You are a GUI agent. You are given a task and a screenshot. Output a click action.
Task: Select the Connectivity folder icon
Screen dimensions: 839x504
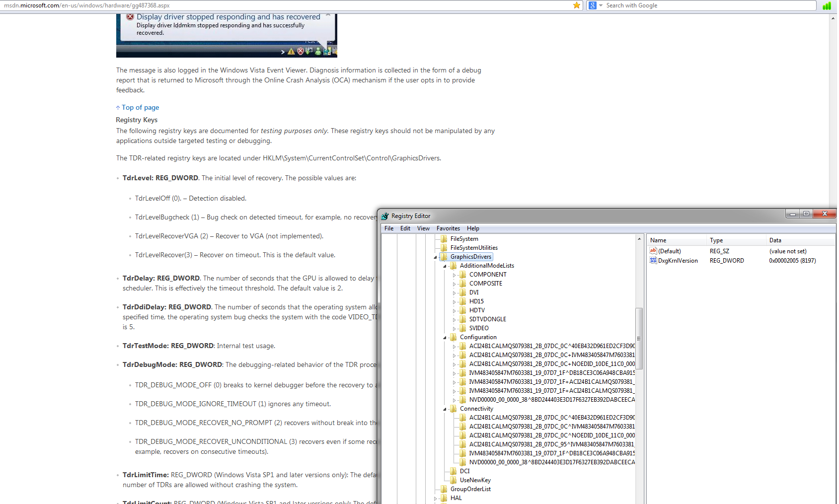click(x=454, y=409)
